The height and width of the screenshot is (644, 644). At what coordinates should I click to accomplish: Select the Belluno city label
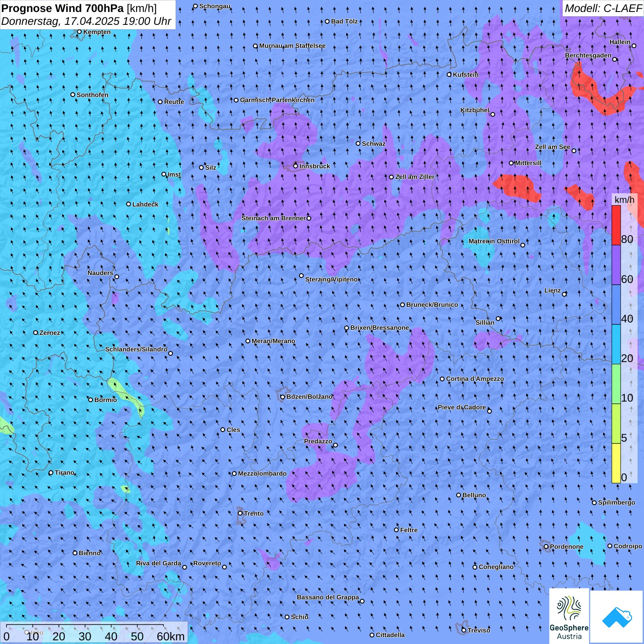pos(474,495)
